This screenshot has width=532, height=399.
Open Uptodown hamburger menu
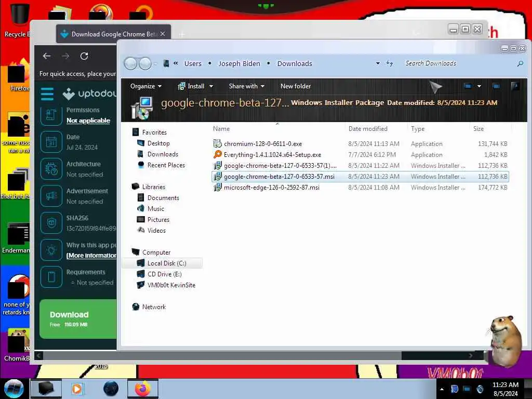click(47, 94)
